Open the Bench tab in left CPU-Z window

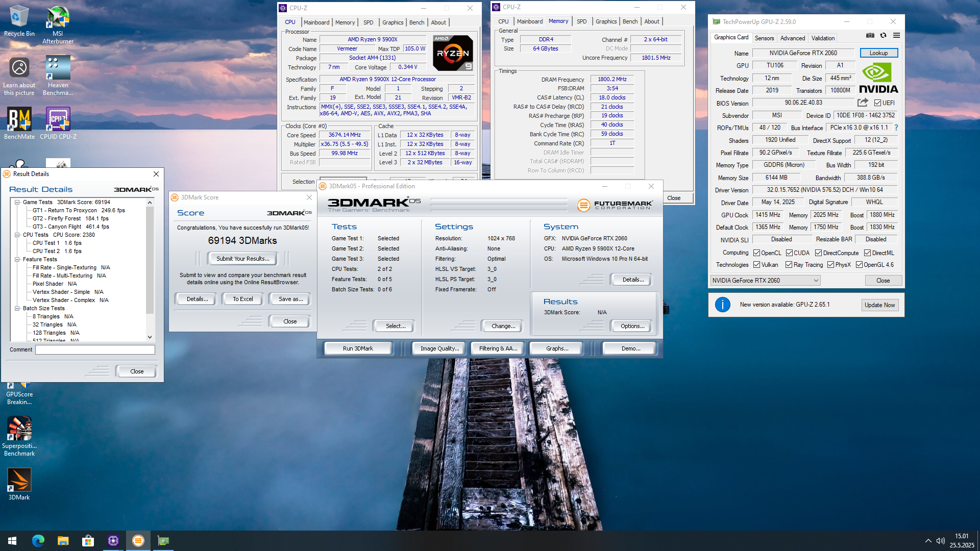[x=416, y=22]
